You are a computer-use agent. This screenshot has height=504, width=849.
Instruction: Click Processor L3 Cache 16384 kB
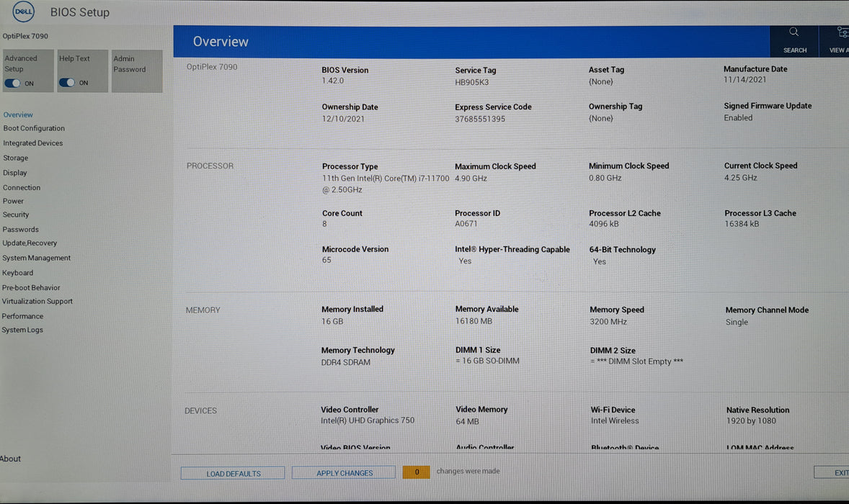click(x=742, y=224)
